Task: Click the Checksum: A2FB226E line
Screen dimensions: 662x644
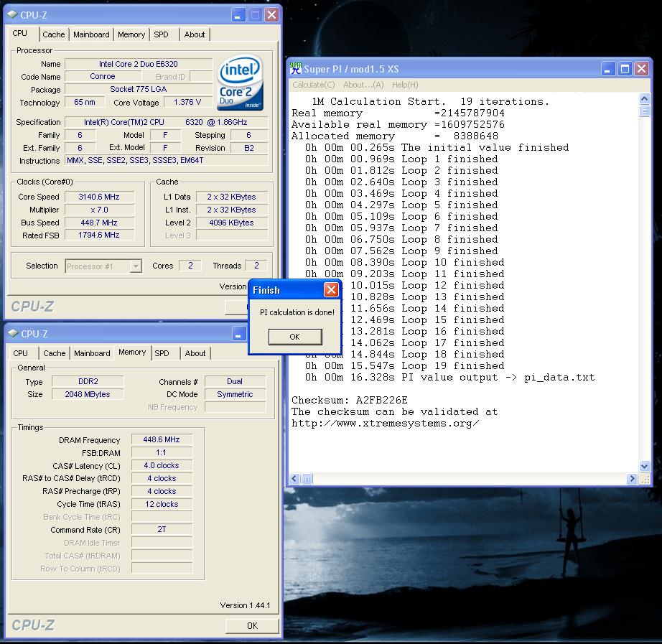Action: [350, 400]
